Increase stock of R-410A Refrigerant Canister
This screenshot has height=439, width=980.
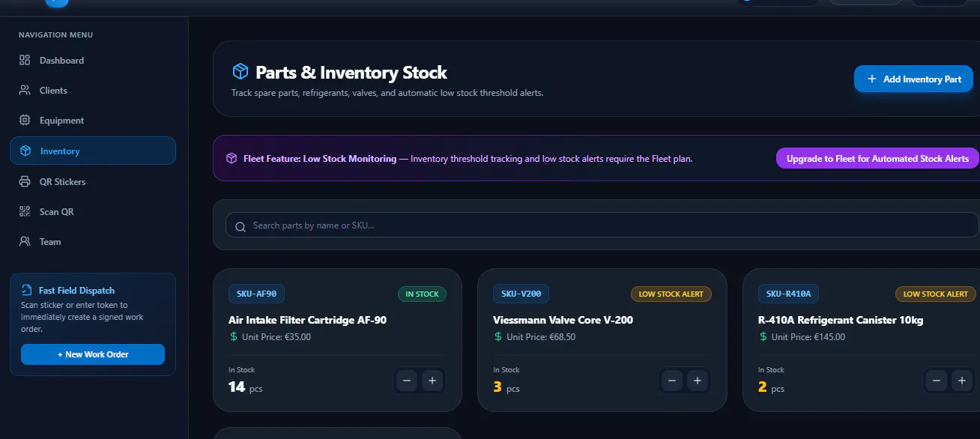[x=962, y=381]
